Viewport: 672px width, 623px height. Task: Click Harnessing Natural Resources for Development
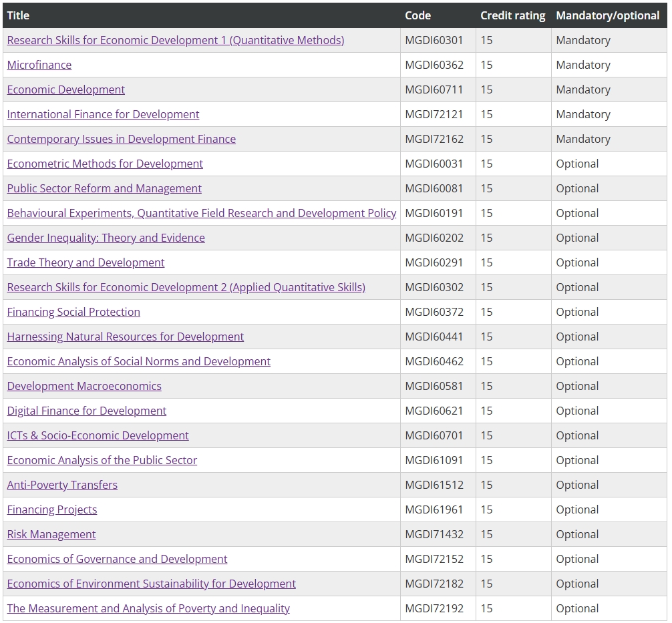click(126, 337)
